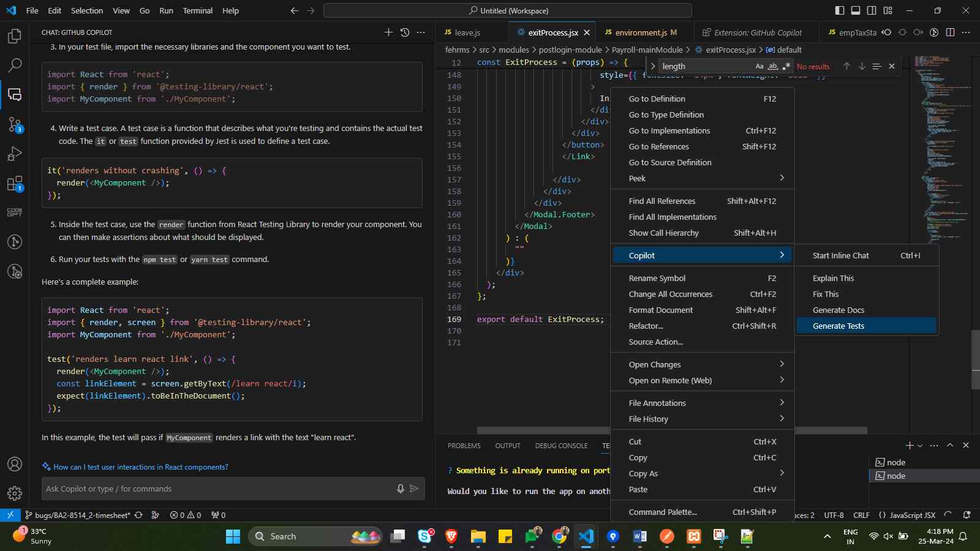The width and height of the screenshot is (980, 551).
Task: Toggle the secondary side bar layout button
Action: click(x=872, y=10)
